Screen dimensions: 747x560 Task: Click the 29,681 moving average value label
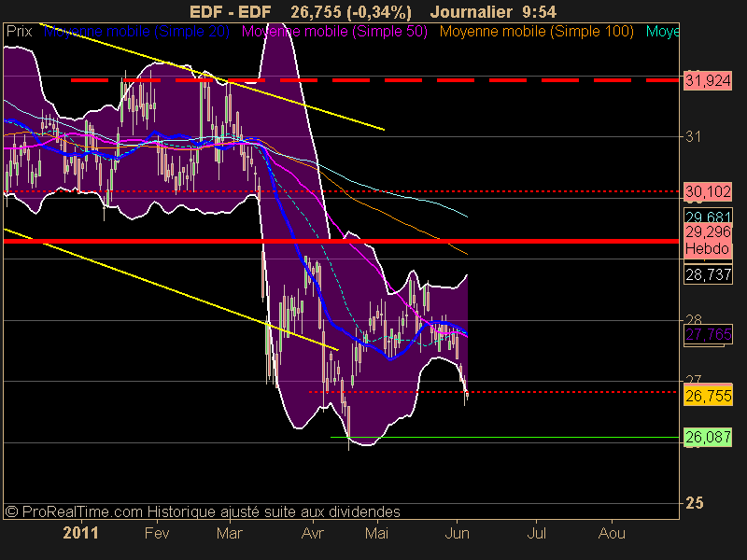coord(708,217)
